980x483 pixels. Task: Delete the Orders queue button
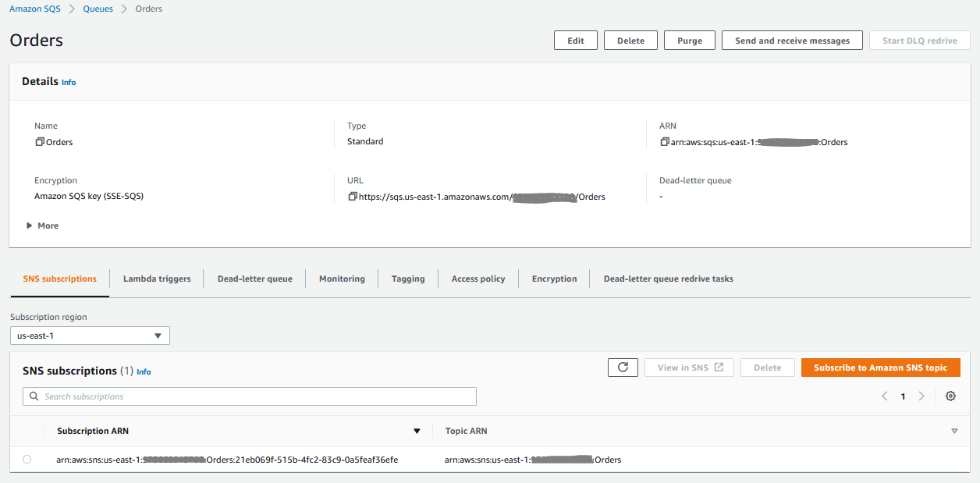pos(630,41)
